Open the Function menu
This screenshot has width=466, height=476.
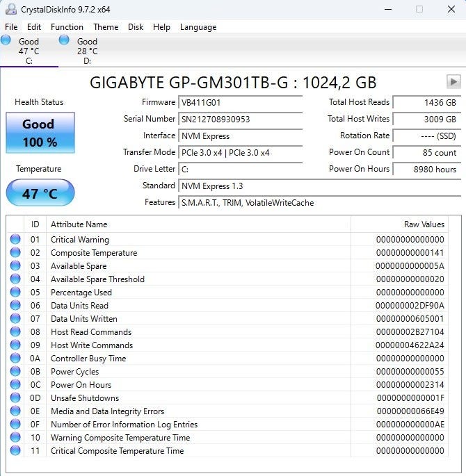coord(67,27)
